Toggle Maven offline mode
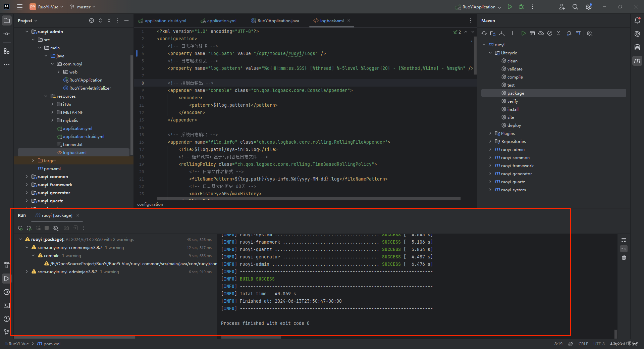 point(541,33)
